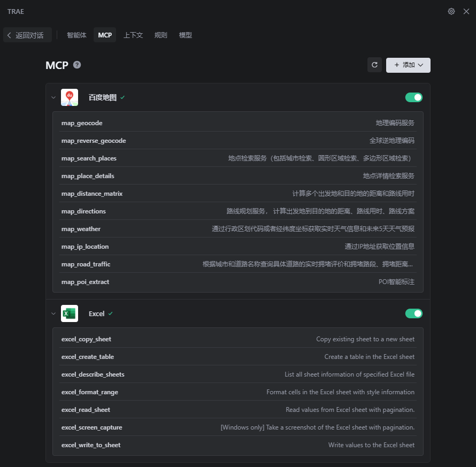This screenshot has height=467, width=476.
Task: Open the 添加 dropdown menu
Action: tap(408, 65)
